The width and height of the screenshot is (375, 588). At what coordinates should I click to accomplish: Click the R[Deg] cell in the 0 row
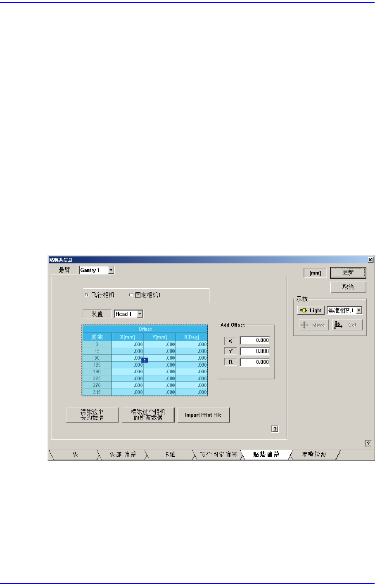(192, 344)
